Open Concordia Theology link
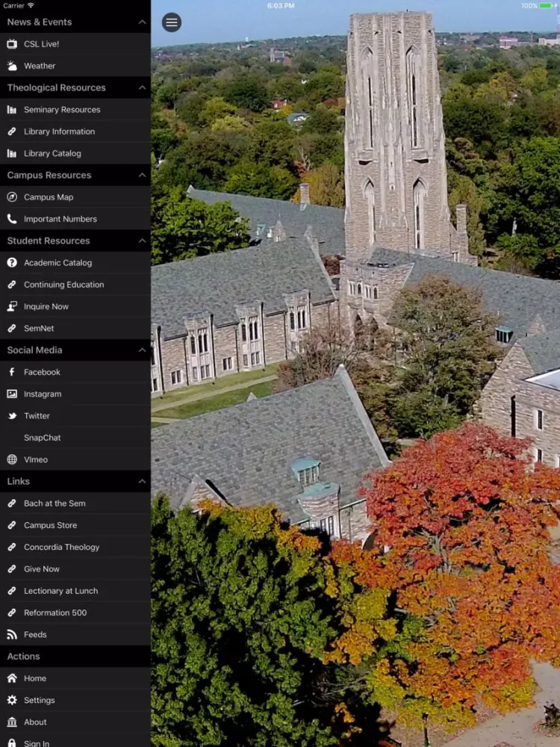The image size is (560, 747). (75, 548)
